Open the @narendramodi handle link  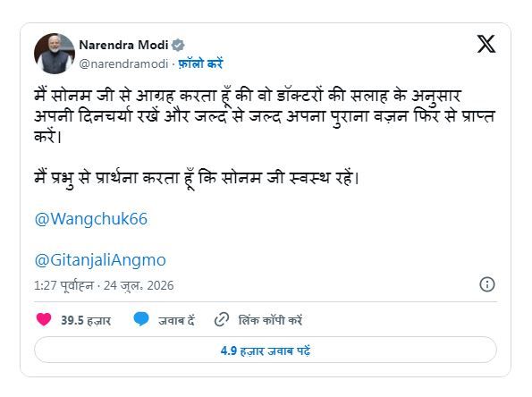tap(123, 63)
